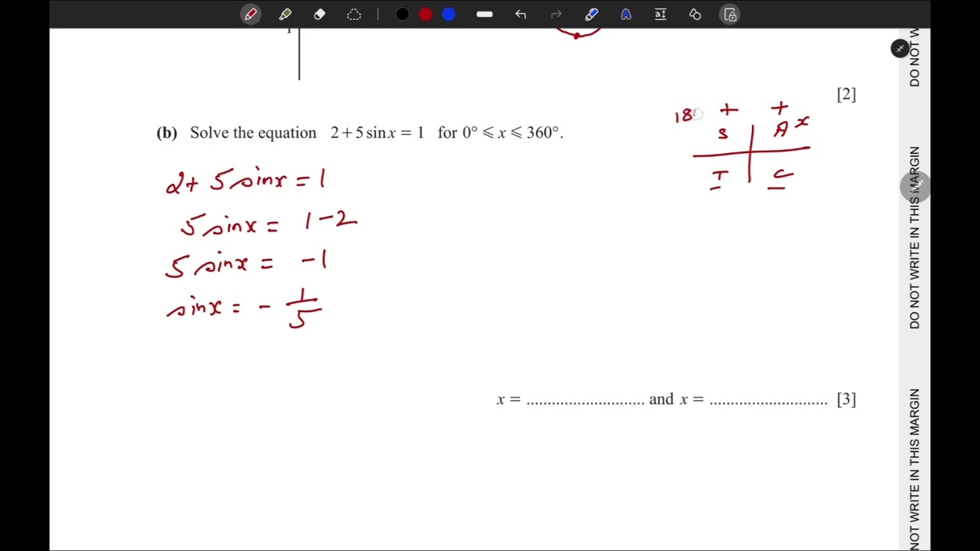Select the lasso selection tool
The image size is (980, 551).
click(x=354, y=15)
